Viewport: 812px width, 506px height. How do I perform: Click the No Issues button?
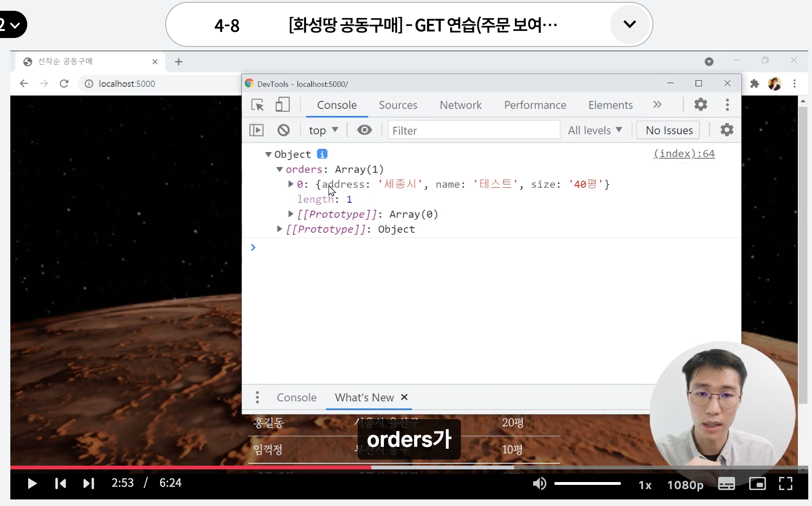pyautogui.click(x=669, y=130)
